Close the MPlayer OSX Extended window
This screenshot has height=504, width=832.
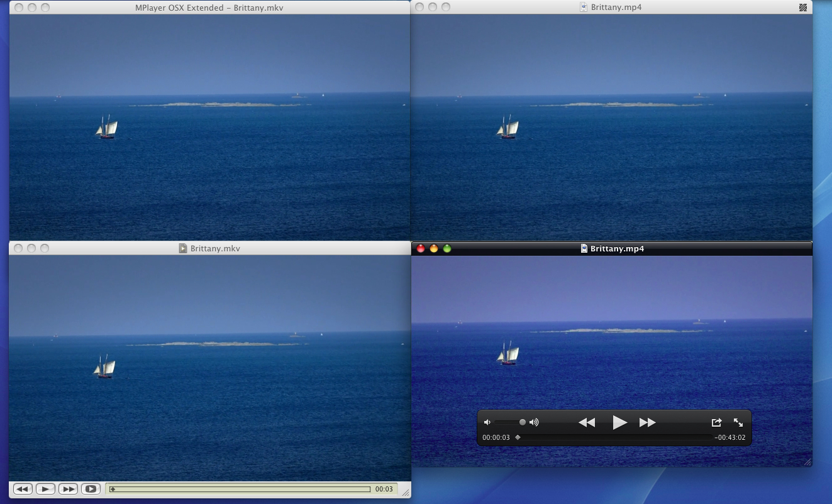click(18, 8)
